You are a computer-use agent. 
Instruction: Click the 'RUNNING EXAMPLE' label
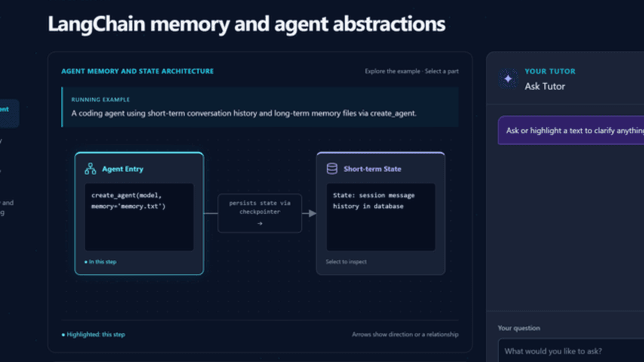(x=101, y=100)
